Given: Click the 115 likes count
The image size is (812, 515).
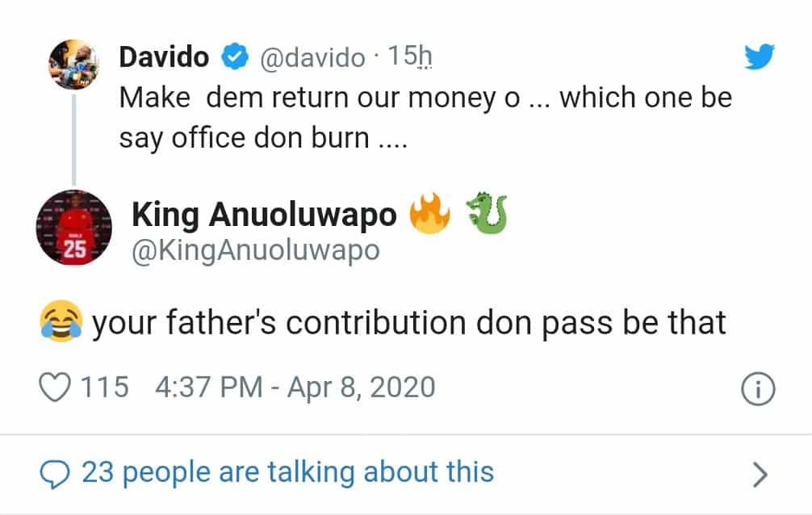Looking at the screenshot, I should [x=105, y=387].
